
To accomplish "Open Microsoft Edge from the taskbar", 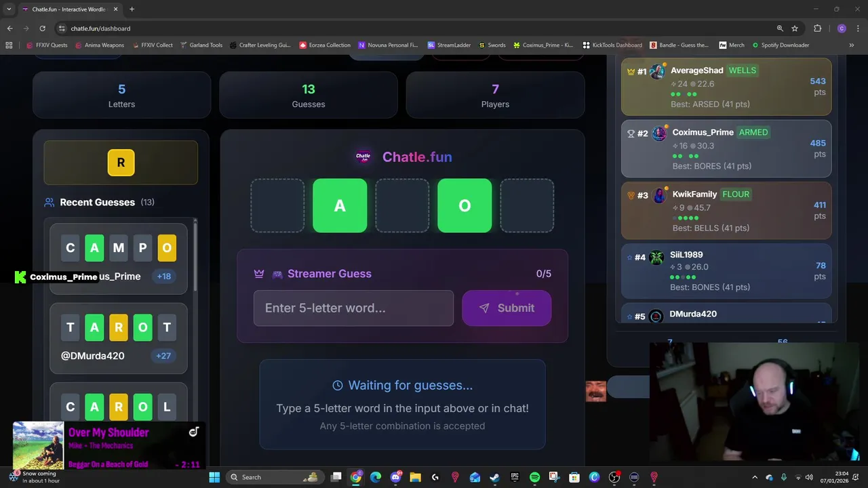I will (376, 477).
